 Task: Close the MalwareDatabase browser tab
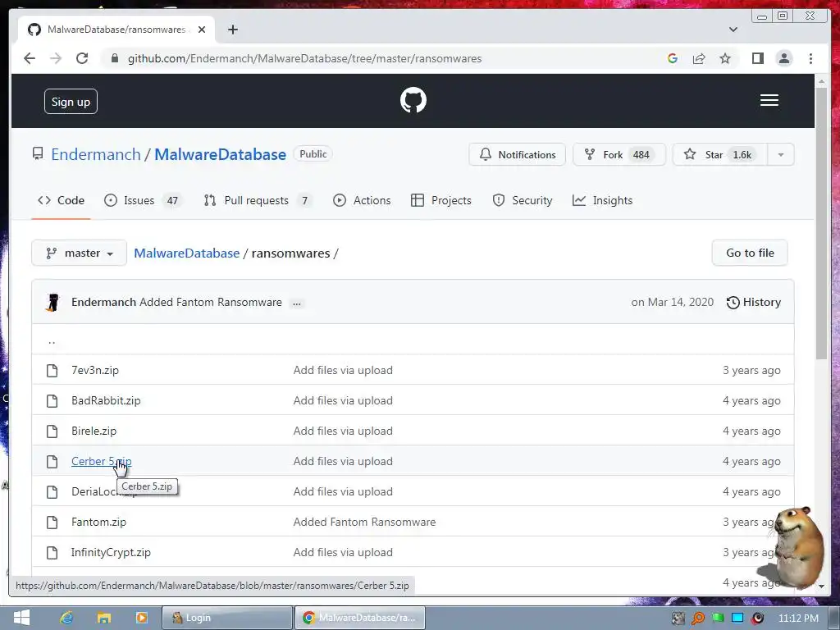(202, 30)
